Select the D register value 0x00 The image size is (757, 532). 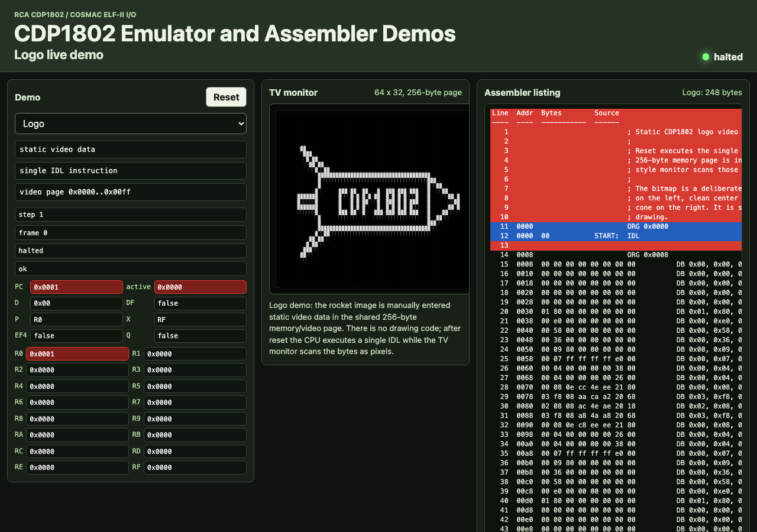coord(76,303)
